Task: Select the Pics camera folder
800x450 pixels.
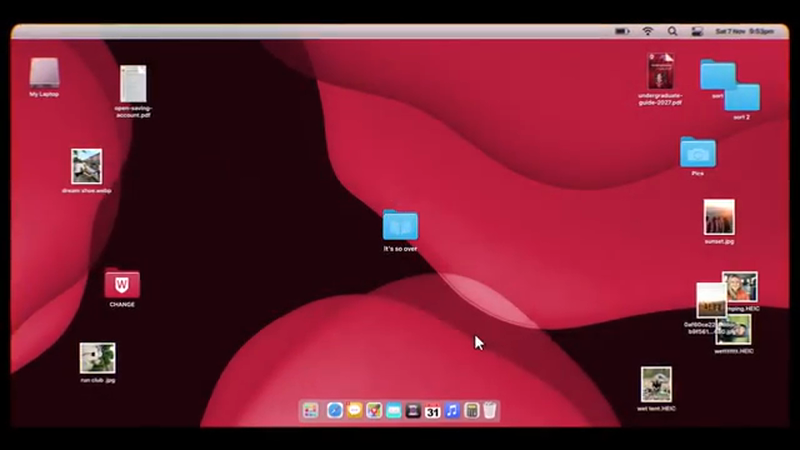Action: click(x=698, y=152)
